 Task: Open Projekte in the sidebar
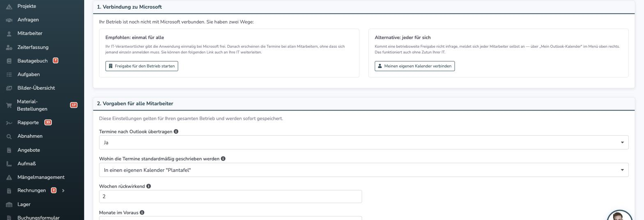pos(27,6)
